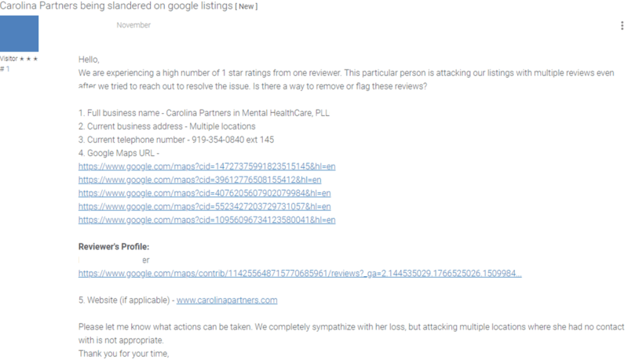This screenshot has height=364, width=628.
Task: Click the November post date
Action: pyautogui.click(x=133, y=25)
